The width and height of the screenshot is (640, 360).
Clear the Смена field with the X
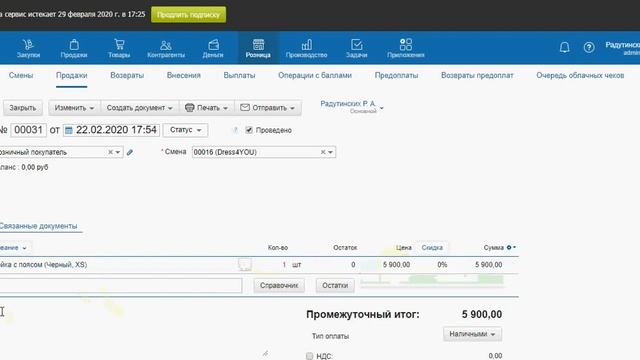point(323,152)
